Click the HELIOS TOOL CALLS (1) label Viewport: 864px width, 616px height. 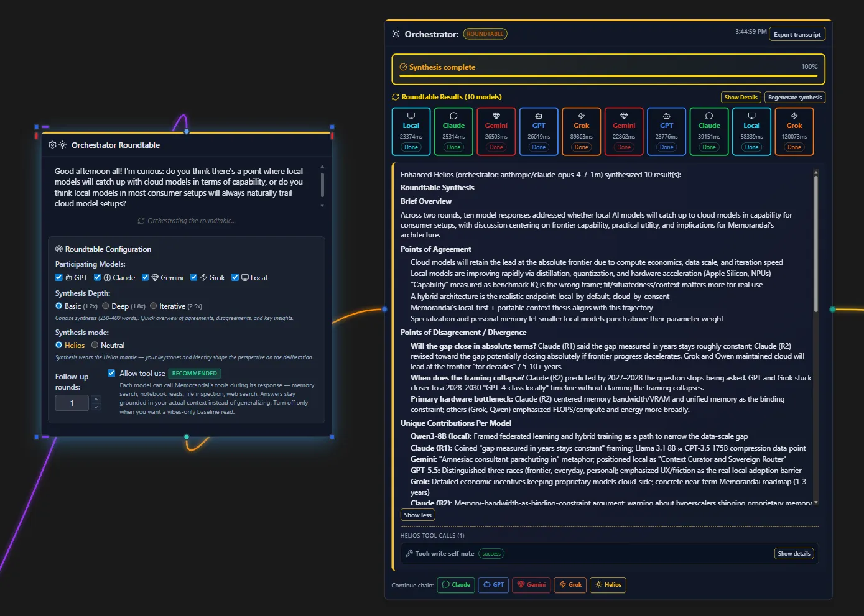click(432, 535)
